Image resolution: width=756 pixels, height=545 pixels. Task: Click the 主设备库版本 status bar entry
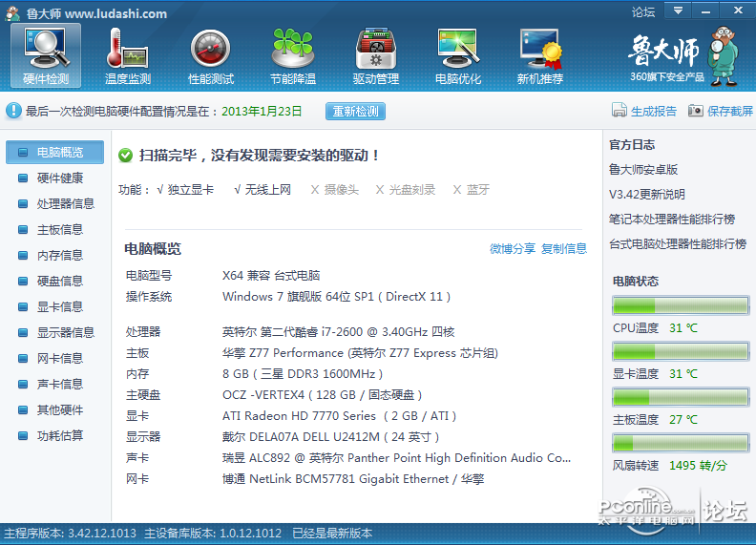(213, 534)
